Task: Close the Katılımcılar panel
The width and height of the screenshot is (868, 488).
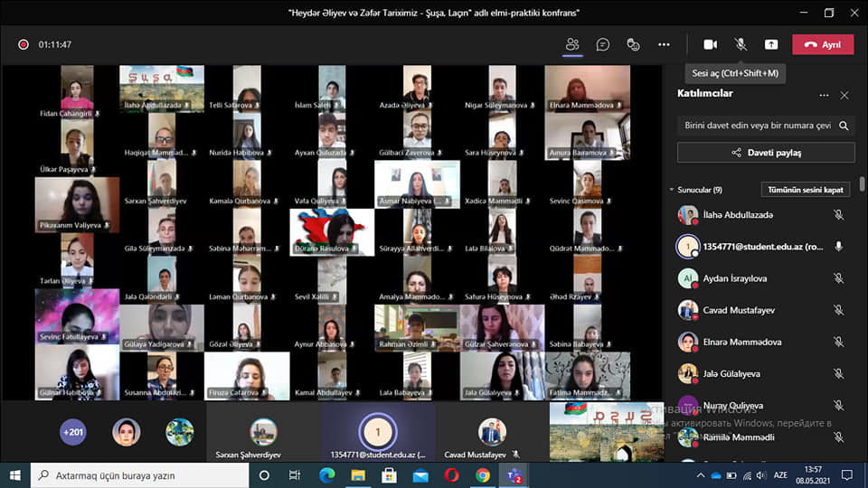Action: pos(844,95)
